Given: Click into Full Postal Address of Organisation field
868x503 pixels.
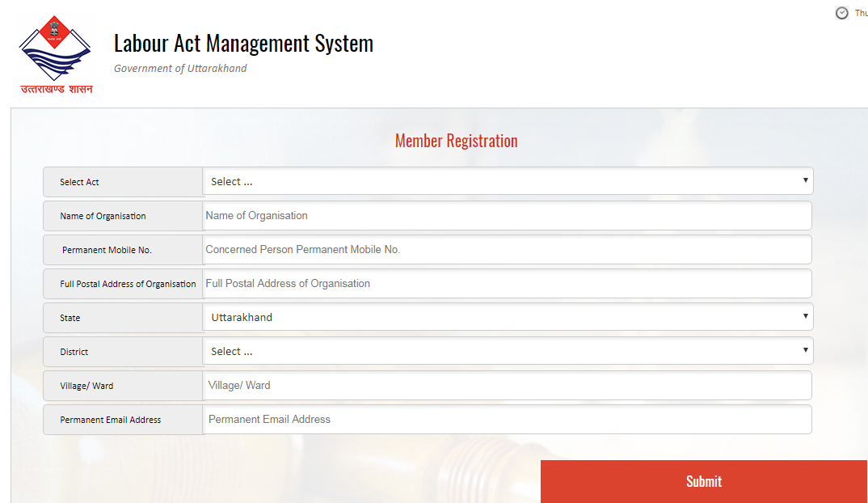Looking at the screenshot, I should 507,284.
